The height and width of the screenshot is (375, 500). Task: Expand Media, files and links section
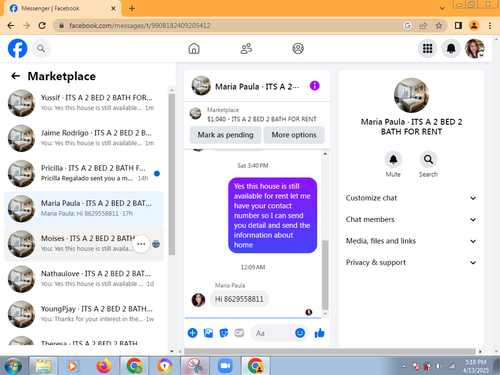411,241
